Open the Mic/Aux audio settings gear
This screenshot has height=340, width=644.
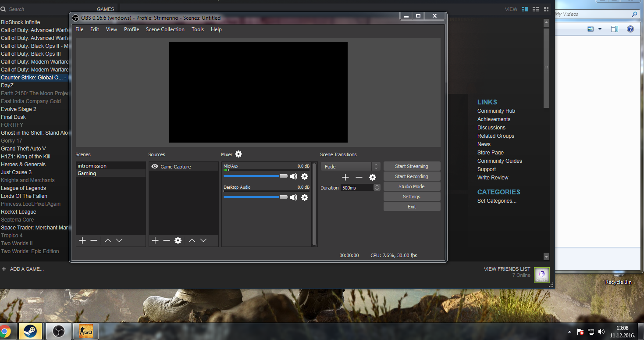[x=305, y=176]
